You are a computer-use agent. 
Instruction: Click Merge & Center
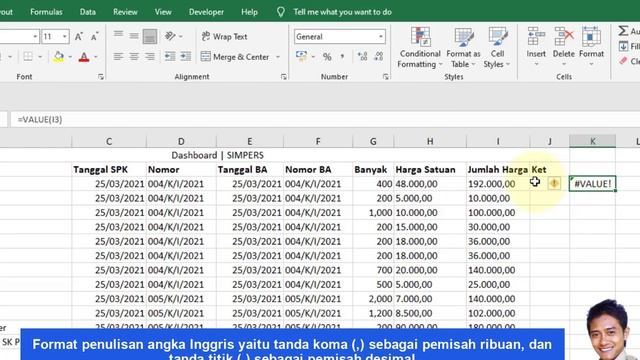click(x=236, y=57)
